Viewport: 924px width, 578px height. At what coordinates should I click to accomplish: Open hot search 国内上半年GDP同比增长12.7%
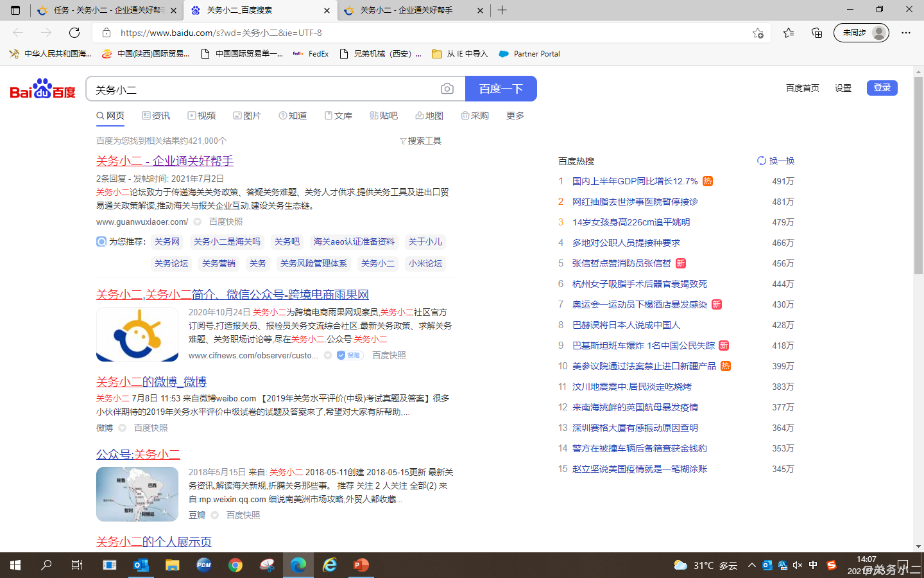[635, 181]
